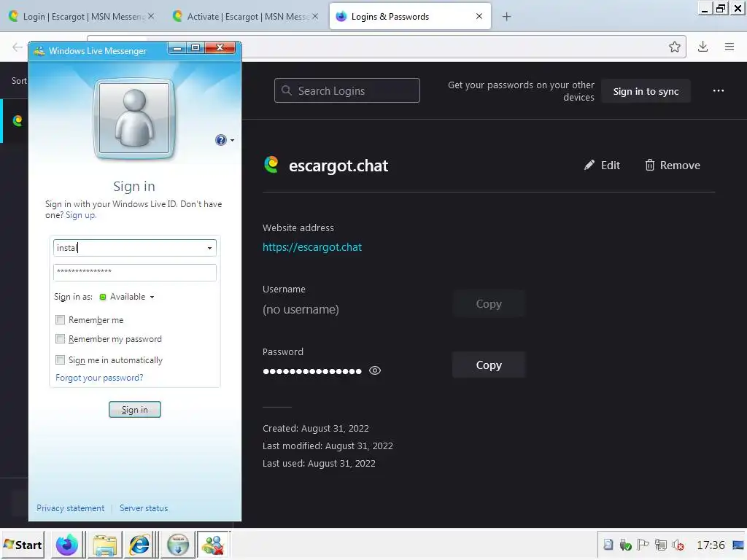
Task: Restore down the Firefox window
Action: pos(721,8)
